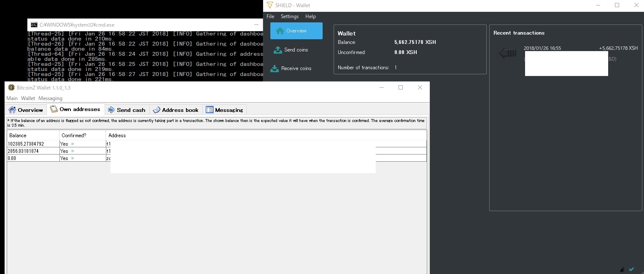The width and height of the screenshot is (644, 274).
Task: Open the Main menu in BitcoinZ Wallet
Action: point(12,98)
